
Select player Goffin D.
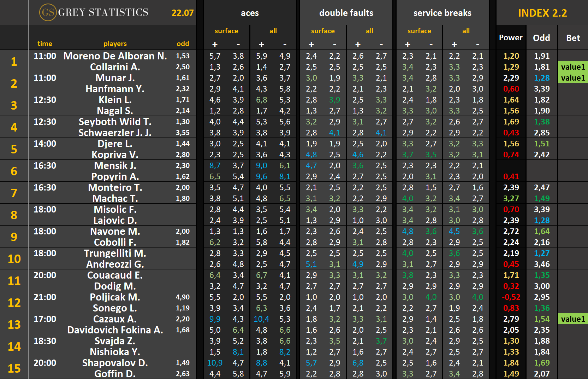(115, 374)
